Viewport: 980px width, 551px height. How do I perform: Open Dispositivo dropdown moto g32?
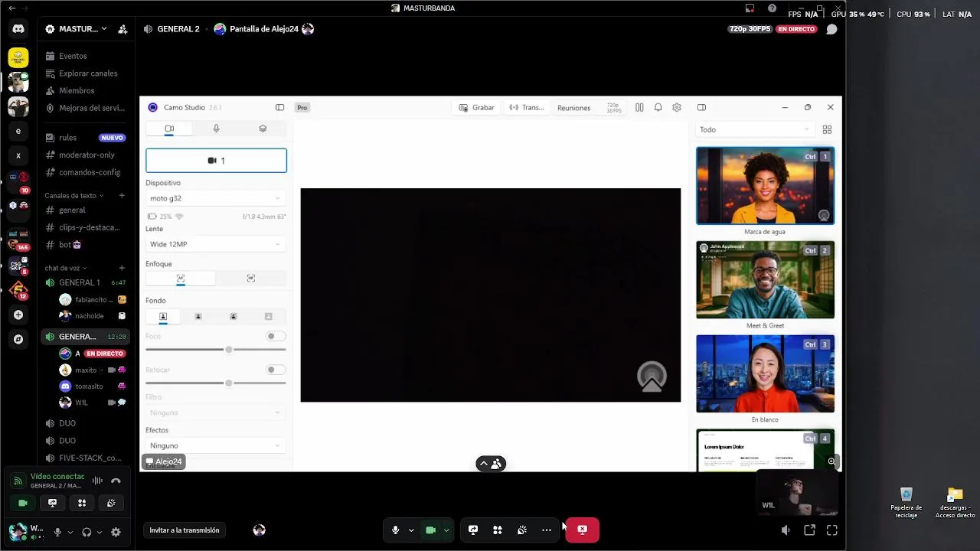coord(216,198)
